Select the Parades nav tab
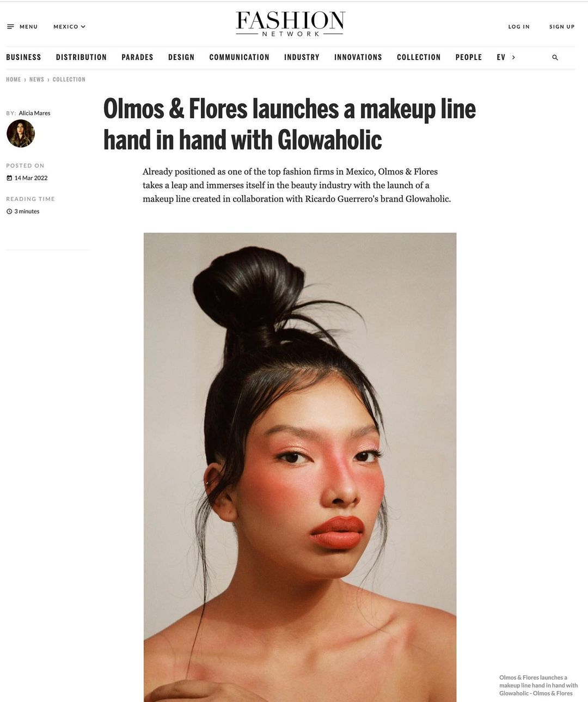 tap(137, 57)
